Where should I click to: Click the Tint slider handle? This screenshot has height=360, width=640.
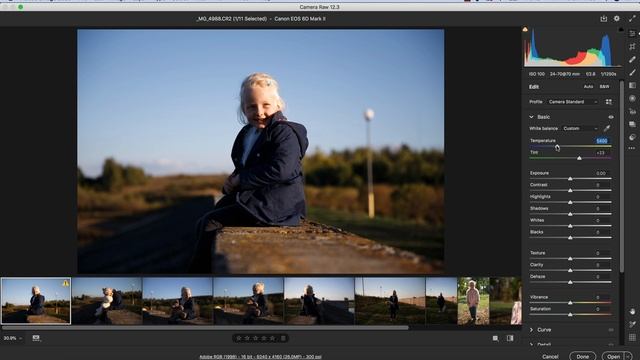click(x=579, y=158)
